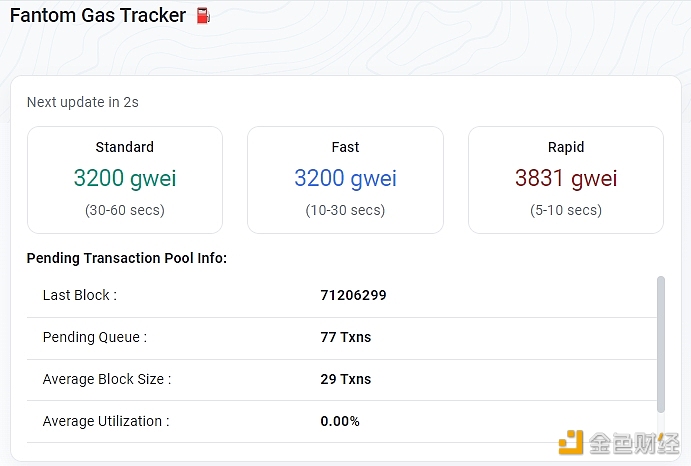
Task: Click the block number 71206299
Action: pos(353,295)
